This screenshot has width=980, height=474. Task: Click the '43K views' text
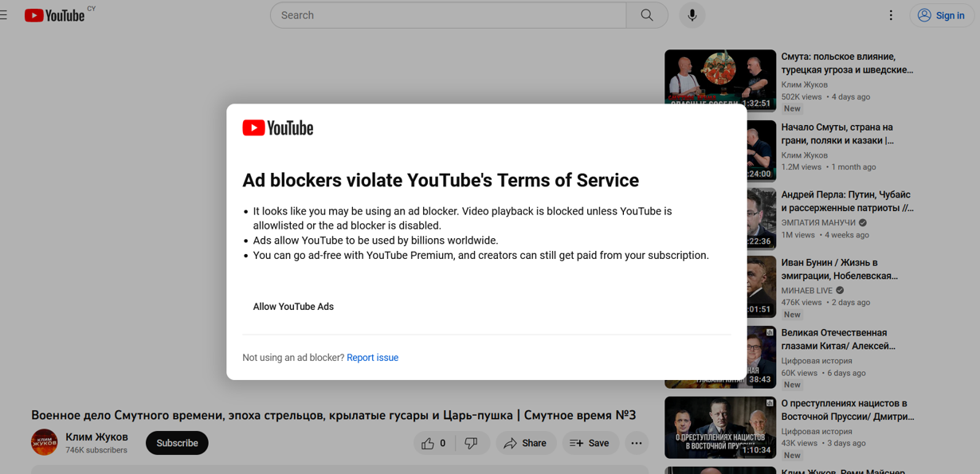pos(799,444)
